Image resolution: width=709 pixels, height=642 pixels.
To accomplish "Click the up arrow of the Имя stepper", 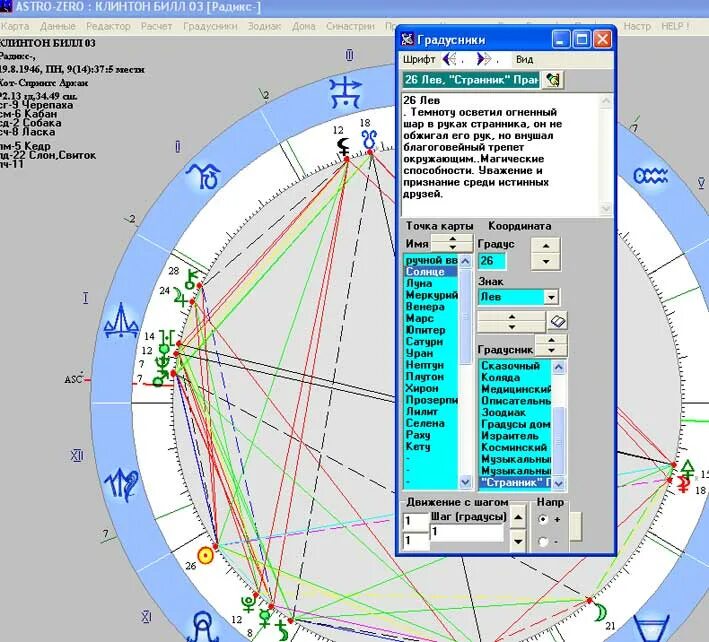I will tap(452, 238).
